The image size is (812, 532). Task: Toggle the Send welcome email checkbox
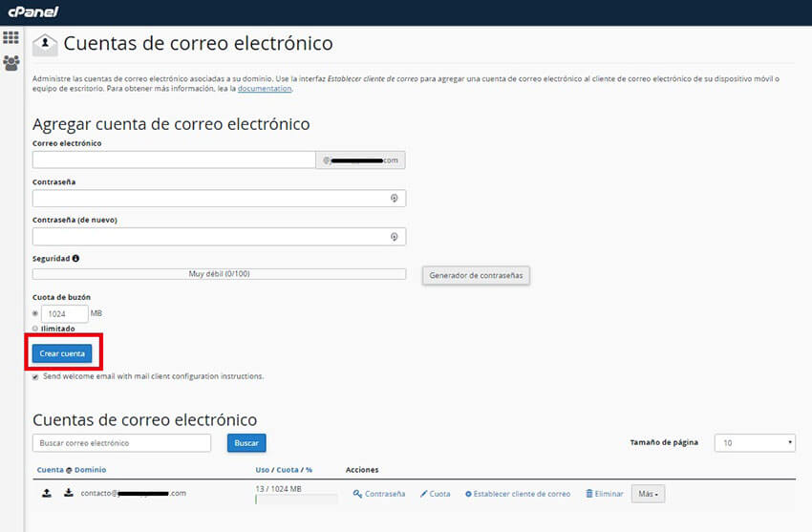(x=35, y=376)
